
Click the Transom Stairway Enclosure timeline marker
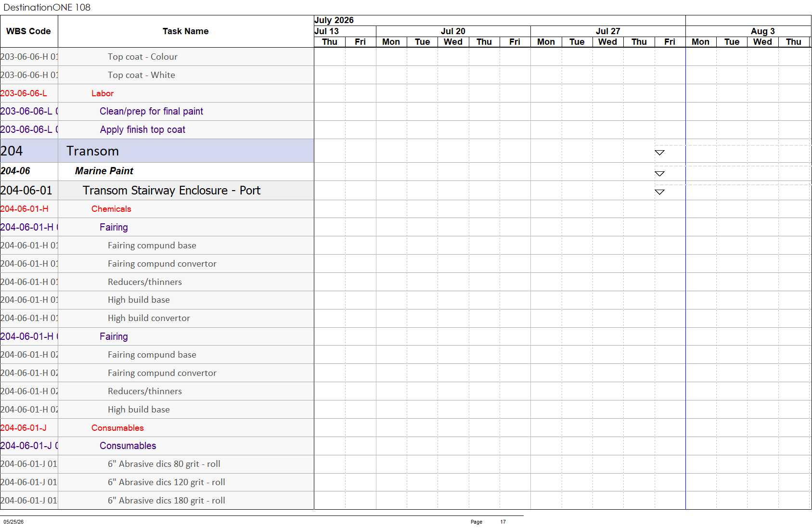659,192
